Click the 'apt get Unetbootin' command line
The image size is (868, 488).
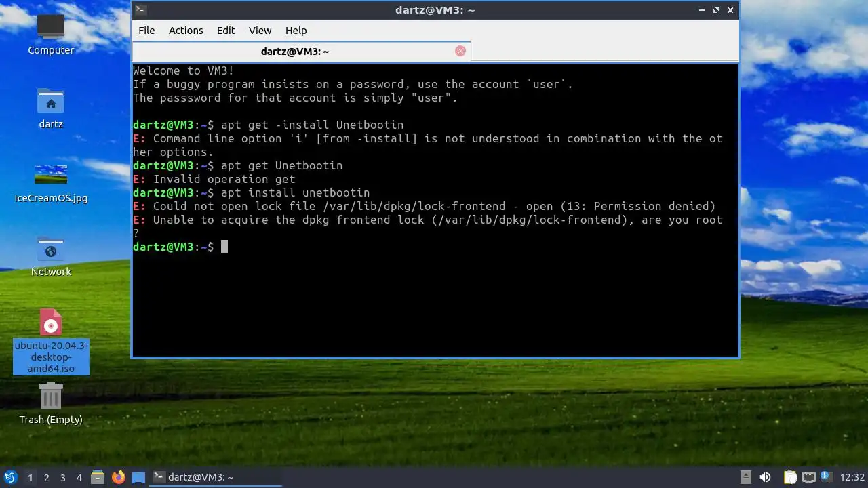pos(281,165)
